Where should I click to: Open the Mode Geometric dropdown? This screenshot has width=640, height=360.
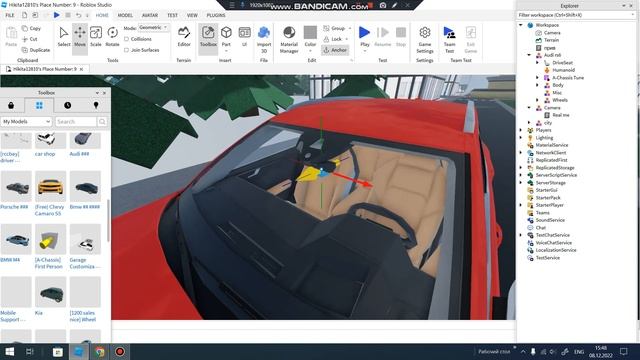point(153,28)
